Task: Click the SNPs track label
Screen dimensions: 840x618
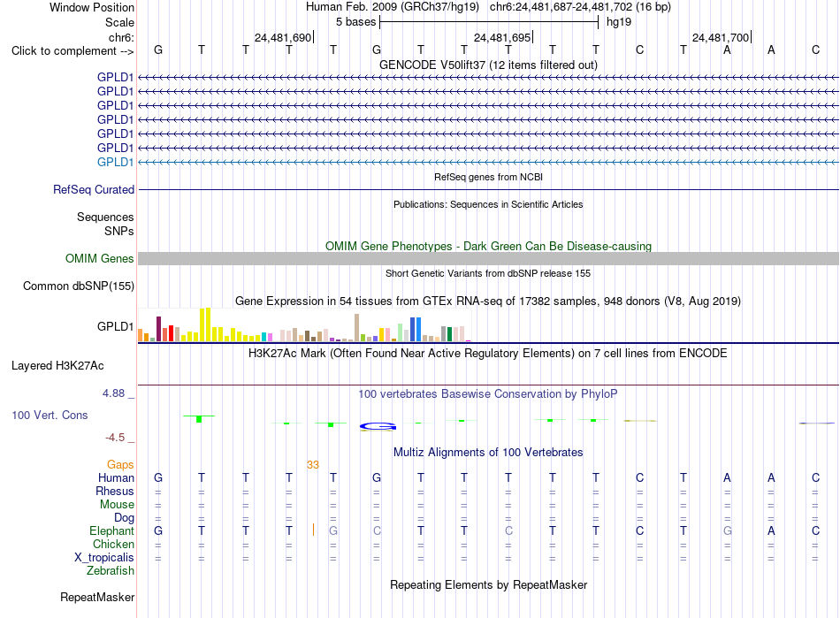Action: [119, 231]
